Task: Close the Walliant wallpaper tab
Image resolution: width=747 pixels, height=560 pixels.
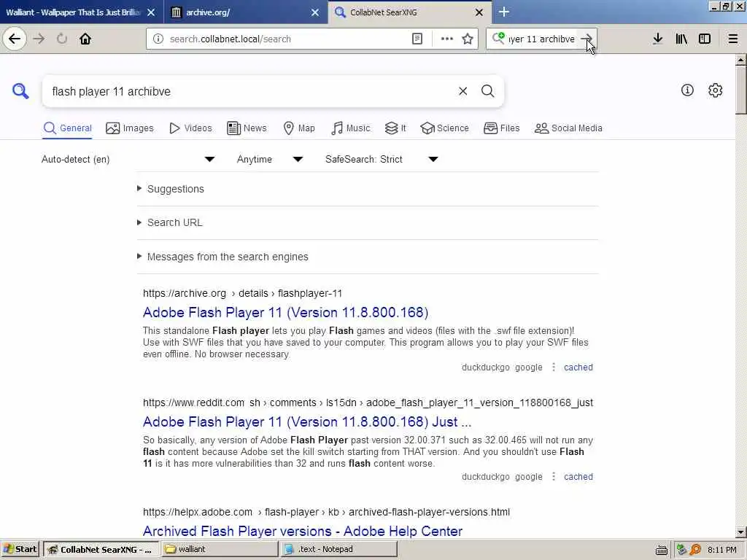Action: pyautogui.click(x=151, y=12)
